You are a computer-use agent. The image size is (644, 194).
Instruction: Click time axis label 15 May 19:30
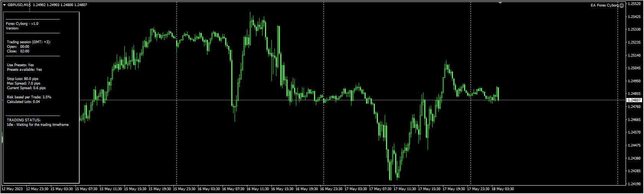[x=160, y=189]
